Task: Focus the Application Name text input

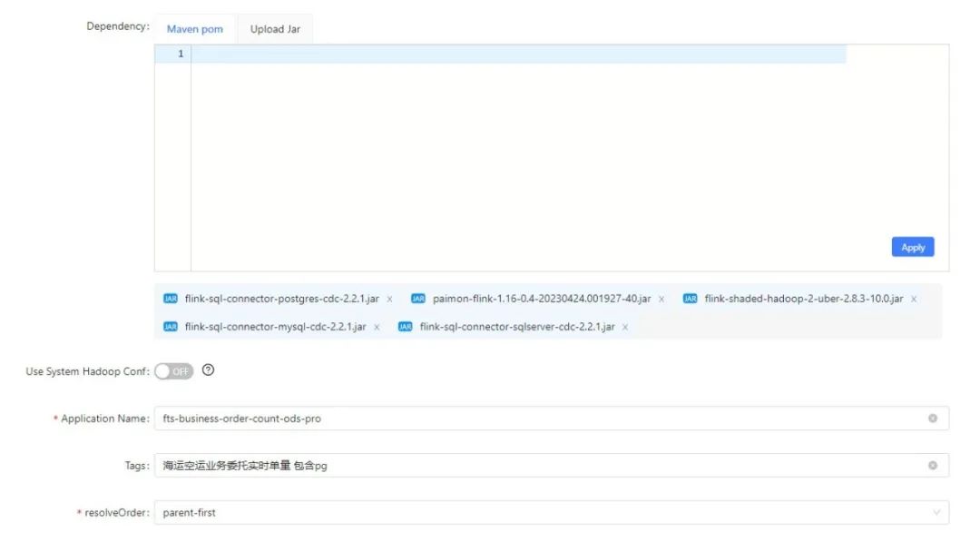Action: (x=535, y=419)
